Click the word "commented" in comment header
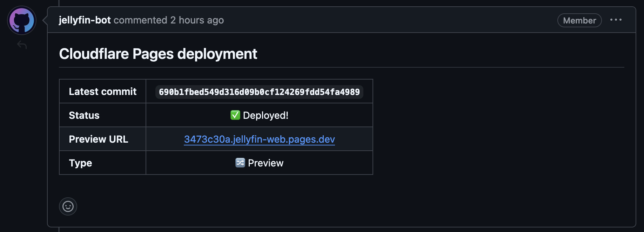 pos(140,20)
